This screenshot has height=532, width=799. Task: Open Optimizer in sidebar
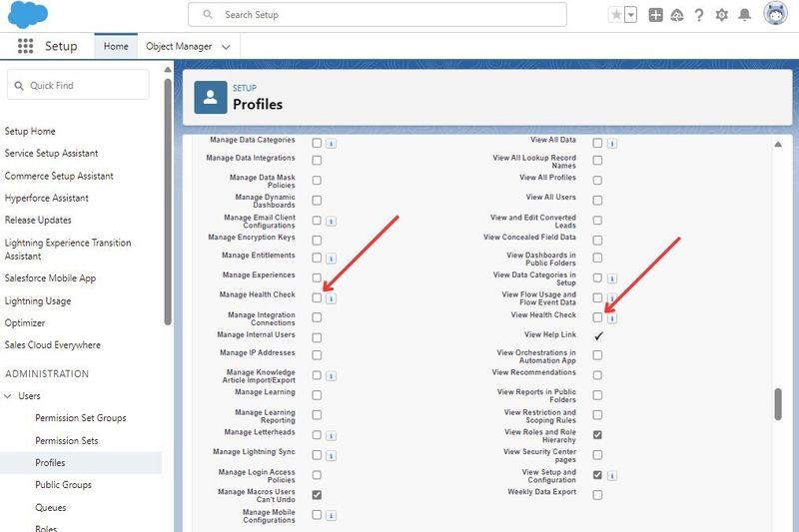coord(25,322)
